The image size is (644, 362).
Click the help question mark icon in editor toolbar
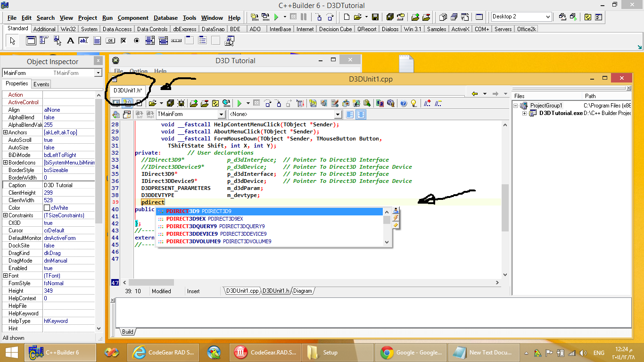(404, 103)
